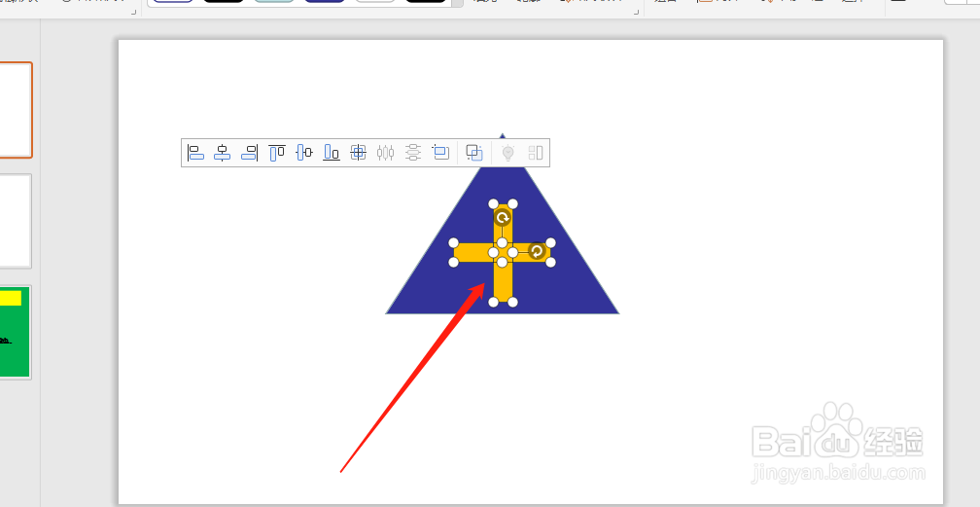This screenshot has height=507, width=980.
Task: Align the selected shapes to the left
Action: click(195, 153)
